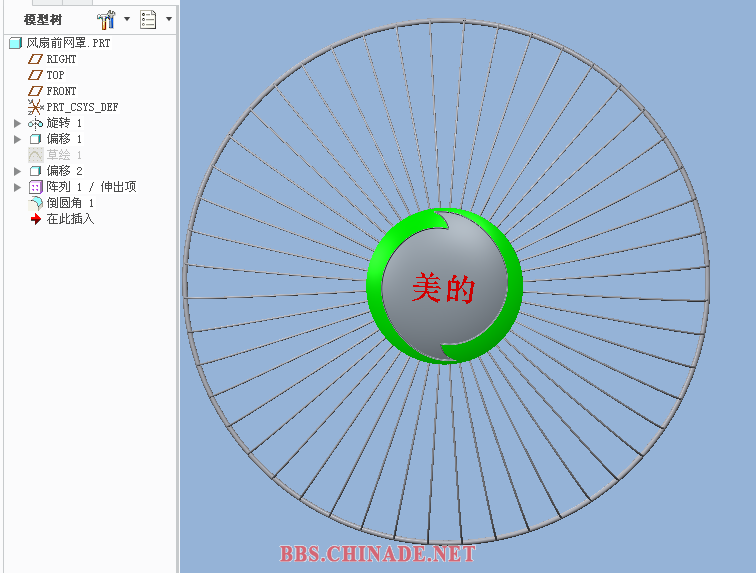Image resolution: width=756 pixels, height=573 pixels.
Task: Select the 风扇前网罩.PRT root node text
Action: point(68,43)
